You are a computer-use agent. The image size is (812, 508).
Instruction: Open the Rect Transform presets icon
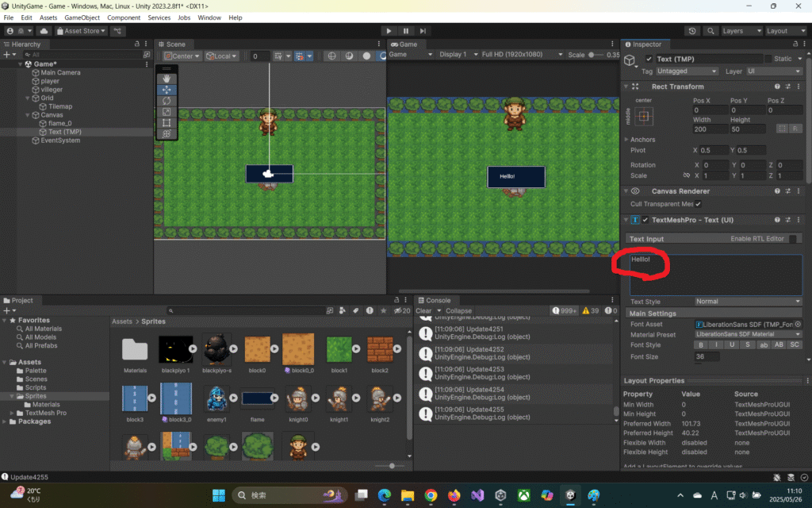pos(787,87)
